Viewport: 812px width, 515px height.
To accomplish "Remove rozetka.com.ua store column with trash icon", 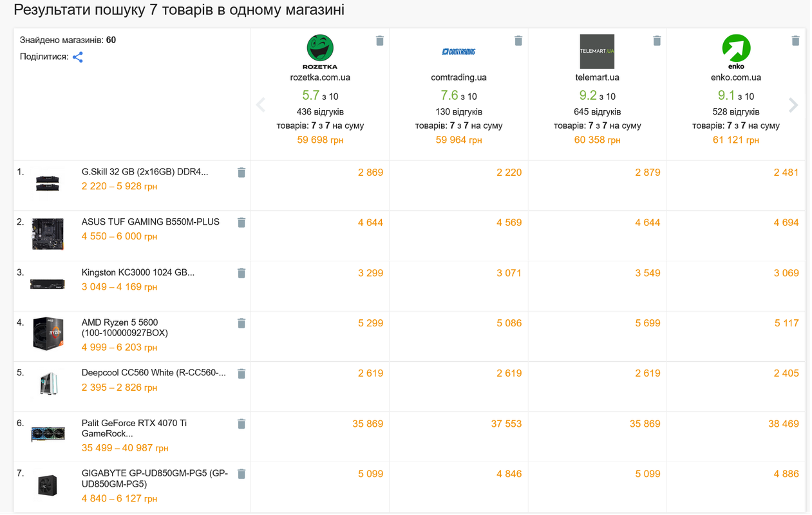I will (380, 41).
